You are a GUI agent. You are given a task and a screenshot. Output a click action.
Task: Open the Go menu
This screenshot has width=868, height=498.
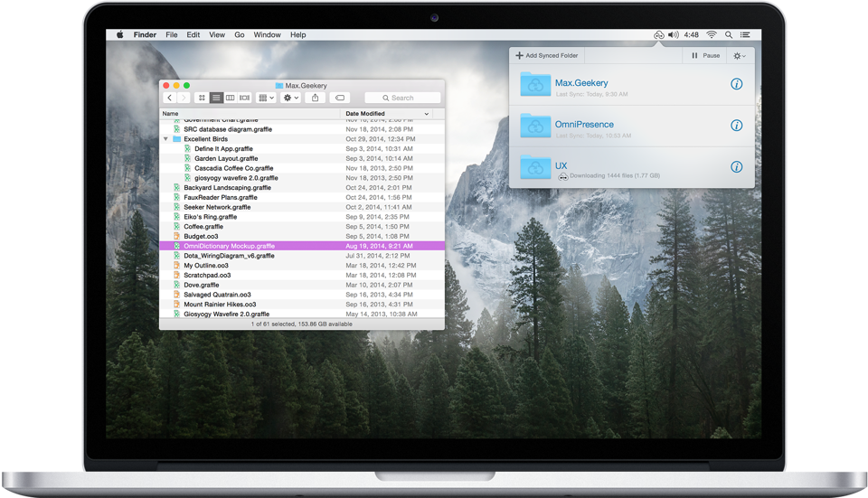point(239,35)
